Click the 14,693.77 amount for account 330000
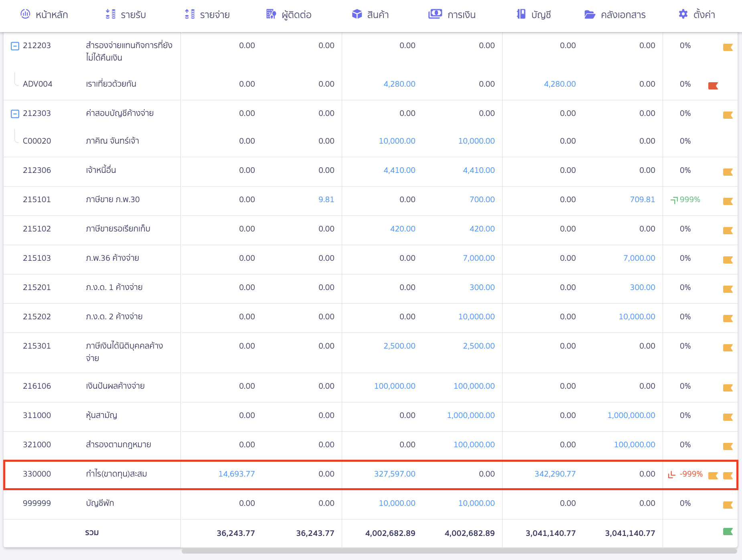Image resolution: width=742 pixels, height=560 pixels. tap(236, 474)
